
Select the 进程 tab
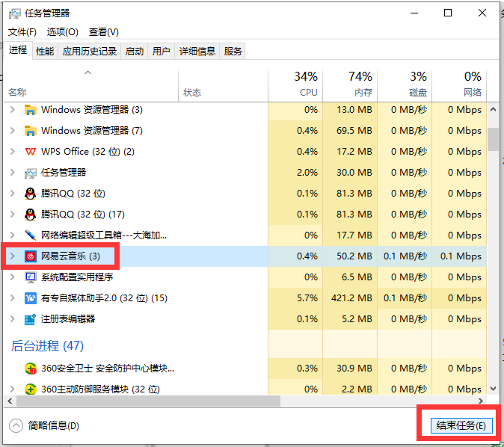point(18,50)
